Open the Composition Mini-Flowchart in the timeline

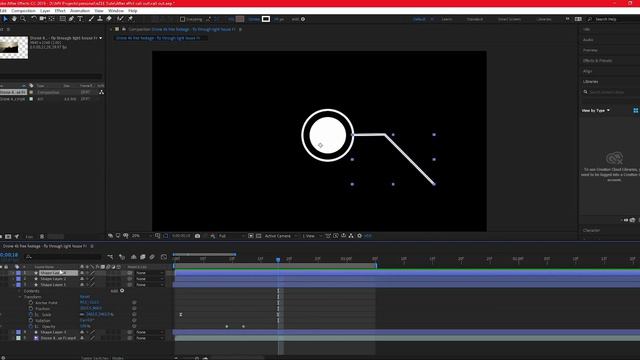(x=110, y=257)
